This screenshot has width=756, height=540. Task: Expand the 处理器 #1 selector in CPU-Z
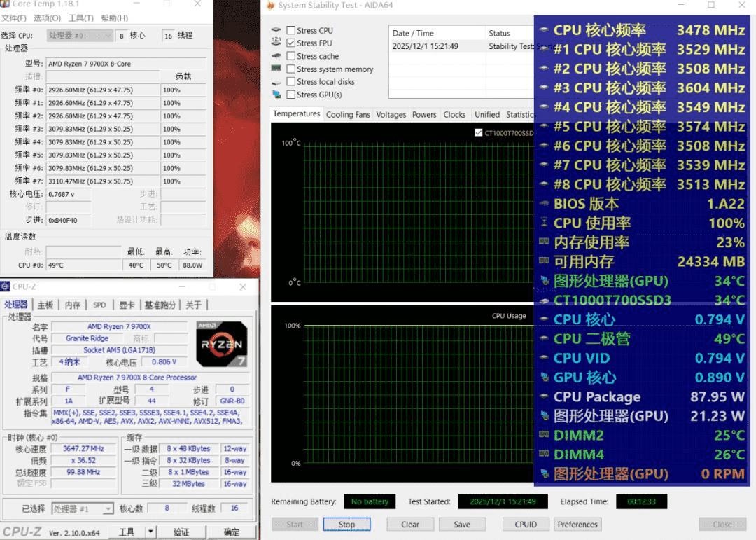point(108,509)
